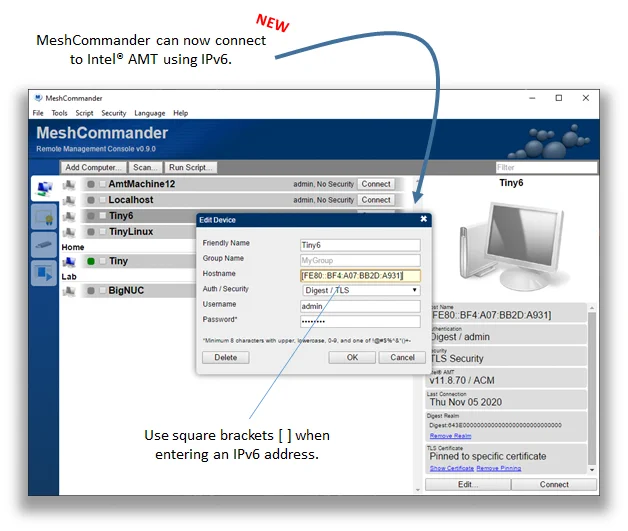Follow the Remove Pinning link
The image size is (628, 531).
tap(499, 469)
